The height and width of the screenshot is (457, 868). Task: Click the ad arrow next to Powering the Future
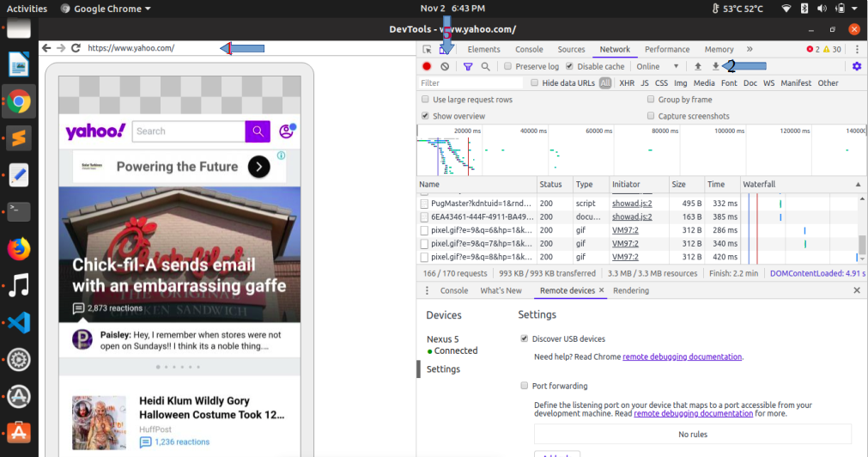(259, 167)
